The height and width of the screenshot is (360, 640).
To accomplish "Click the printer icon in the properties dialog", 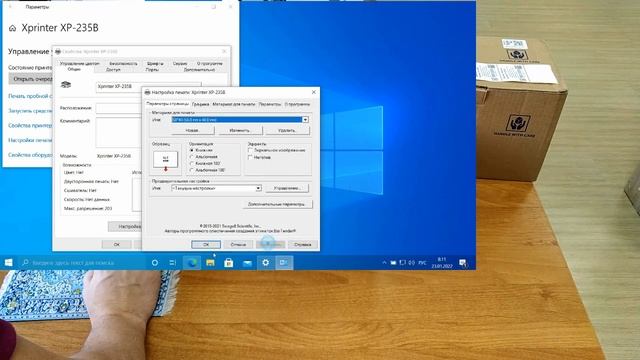I will 66,84.
